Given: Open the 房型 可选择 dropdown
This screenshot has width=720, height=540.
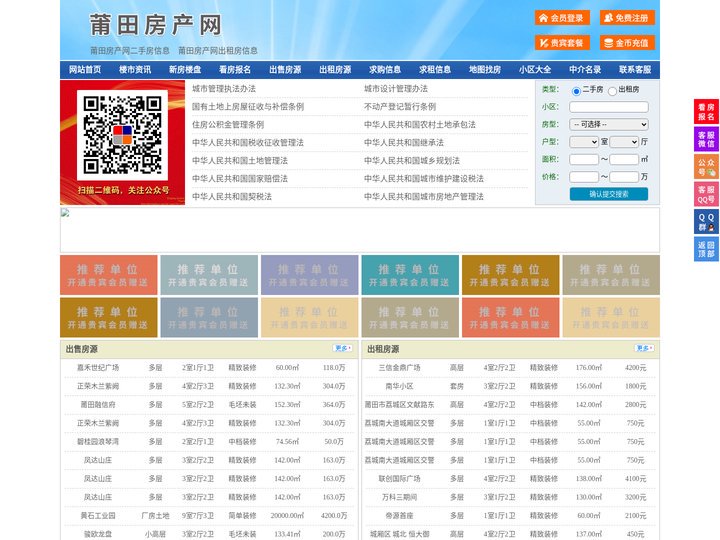Looking at the screenshot, I should (609, 124).
